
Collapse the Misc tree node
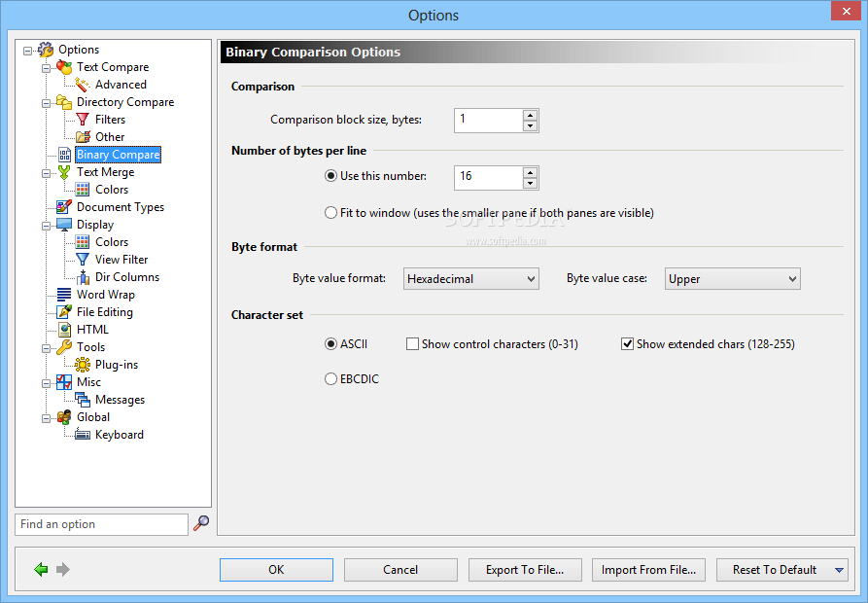[46, 383]
